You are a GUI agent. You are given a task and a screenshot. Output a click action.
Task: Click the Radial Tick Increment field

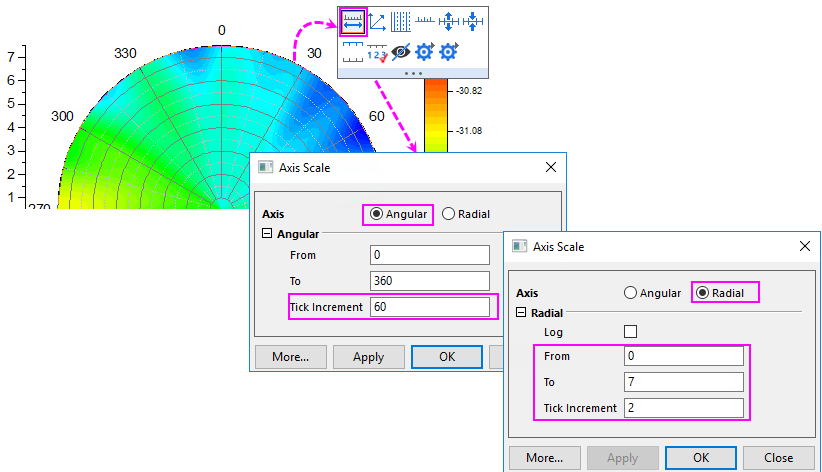click(x=683, y=407)
